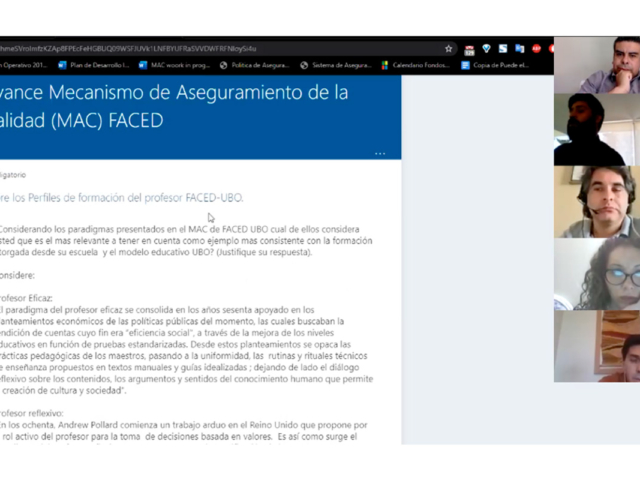Open the blue S extension icon
The image size is (640, 480).
(x=503, y=49)
